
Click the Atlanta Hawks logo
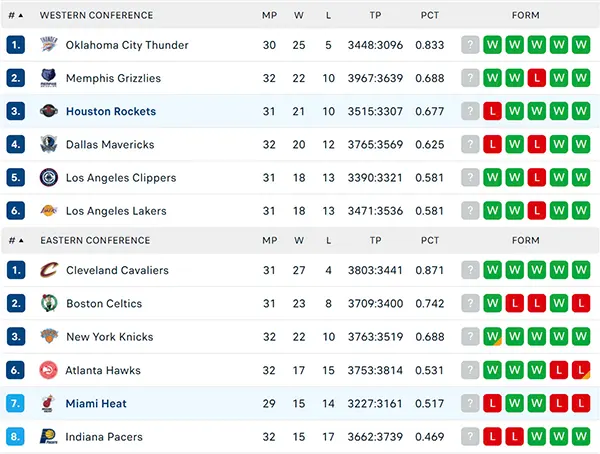pos(49,370)
